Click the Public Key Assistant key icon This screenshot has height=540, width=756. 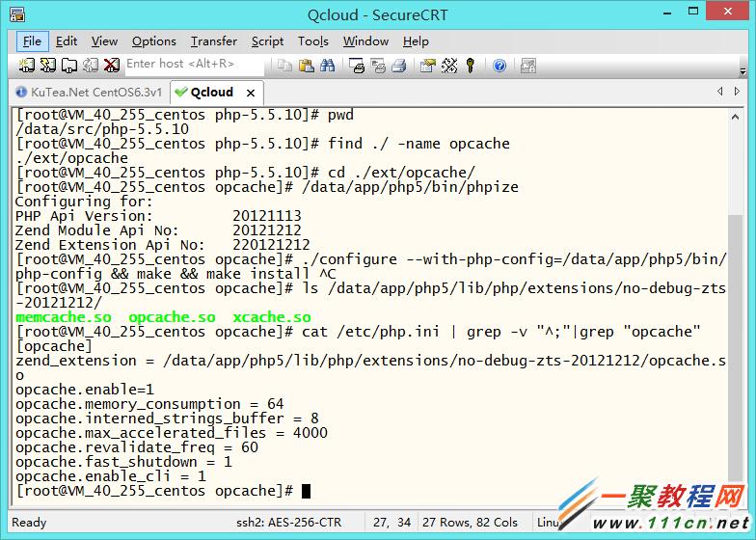[x=471, y=66]
